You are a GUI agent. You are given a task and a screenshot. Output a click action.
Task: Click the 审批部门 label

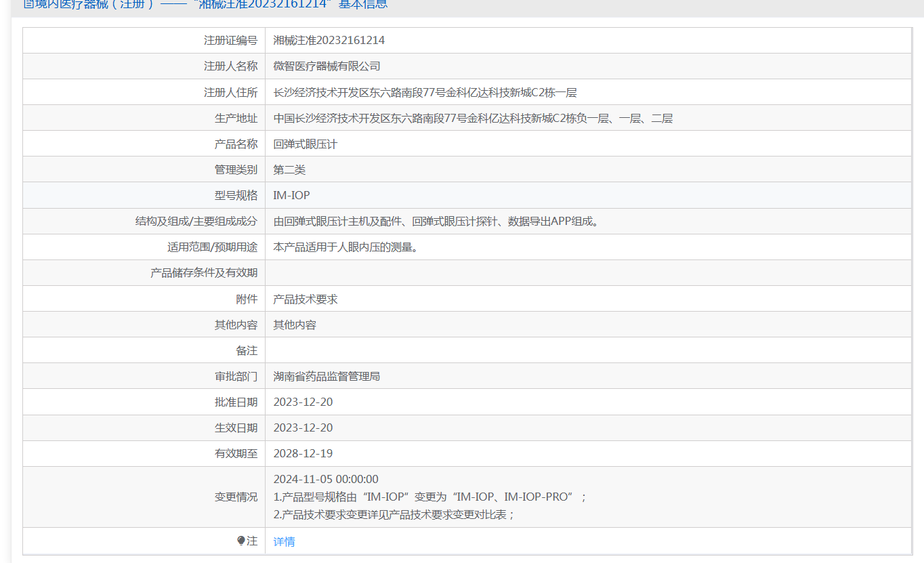(236, 376)
